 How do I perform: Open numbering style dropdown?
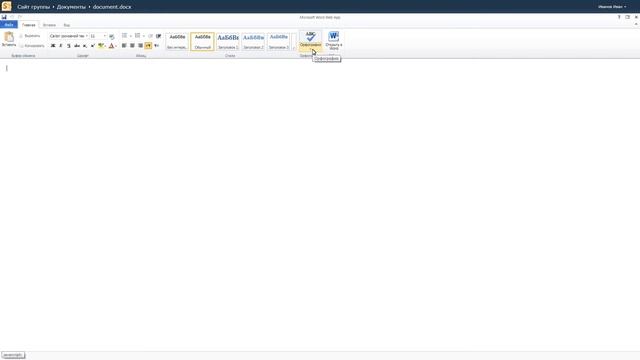click(x=143, y=36)
